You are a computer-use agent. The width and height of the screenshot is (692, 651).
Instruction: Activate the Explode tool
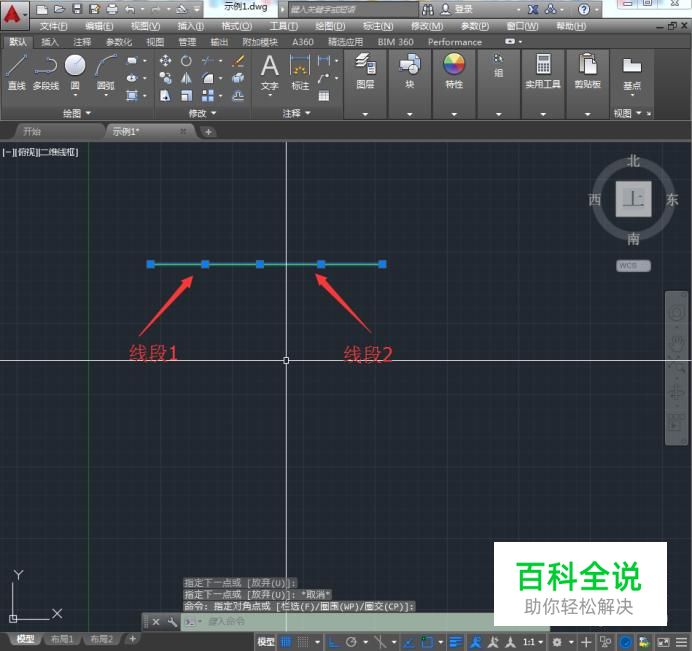click(x=238, y=79)
